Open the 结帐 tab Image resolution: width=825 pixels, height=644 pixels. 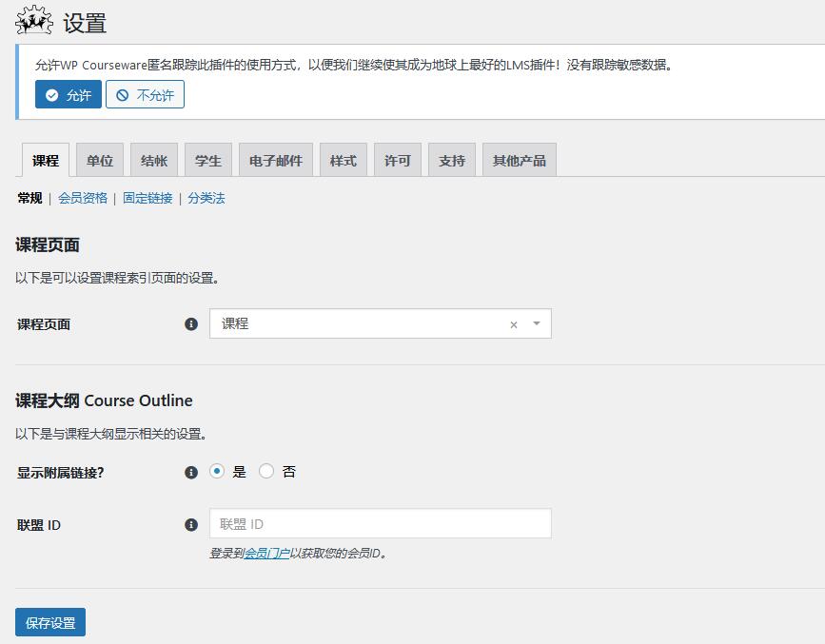pyautogui.click(x=154, y=161)
